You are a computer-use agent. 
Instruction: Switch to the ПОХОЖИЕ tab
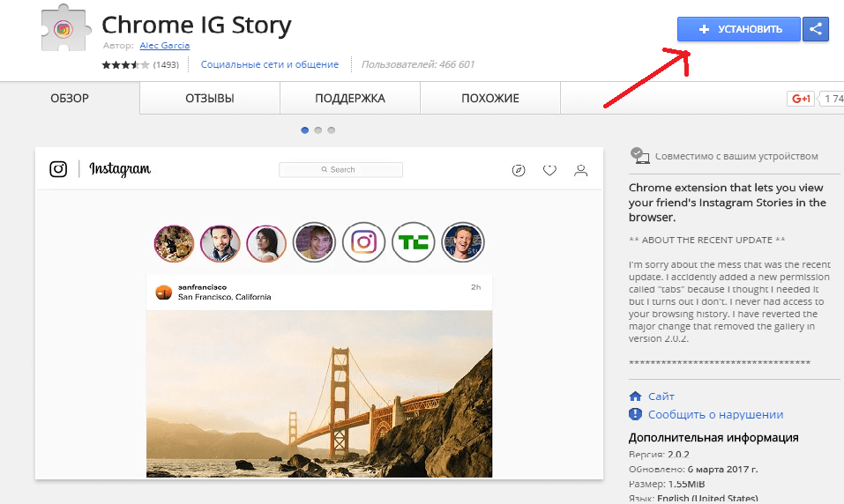point(490,99)
